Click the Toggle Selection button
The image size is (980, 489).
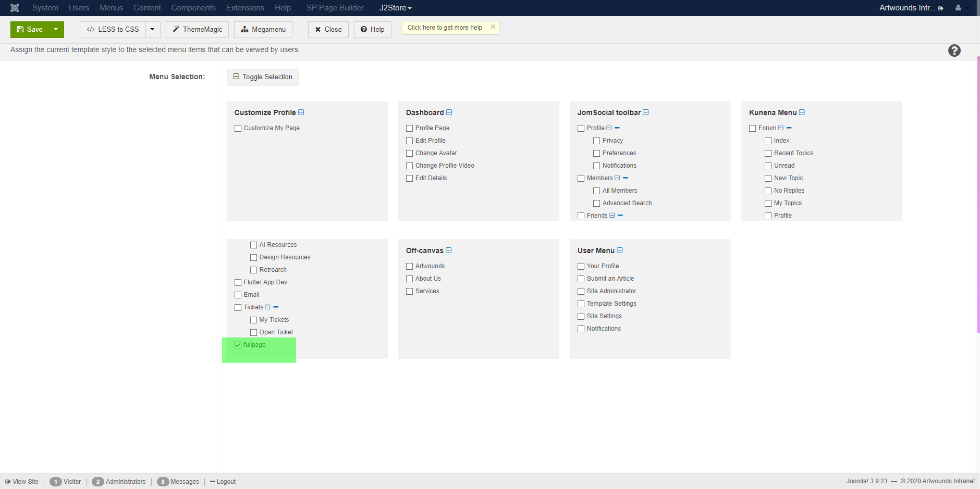point(263,77)
